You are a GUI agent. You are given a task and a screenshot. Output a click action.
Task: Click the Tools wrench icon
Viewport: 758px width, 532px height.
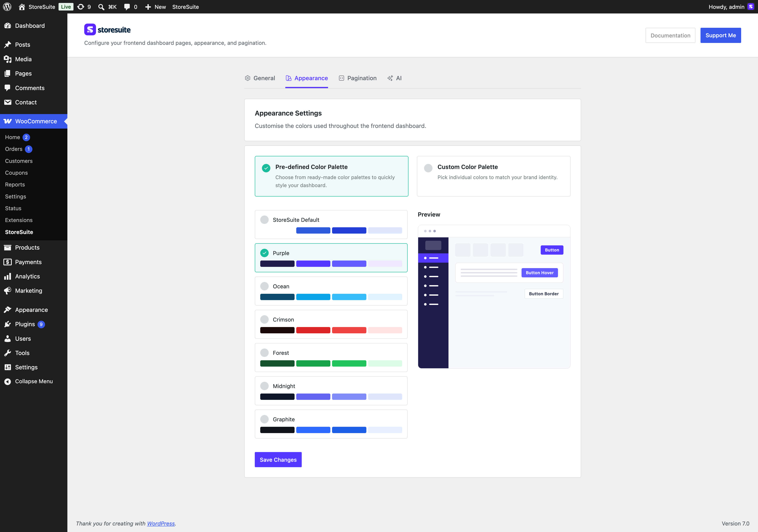pyautogui.click(x=8, y=353)
